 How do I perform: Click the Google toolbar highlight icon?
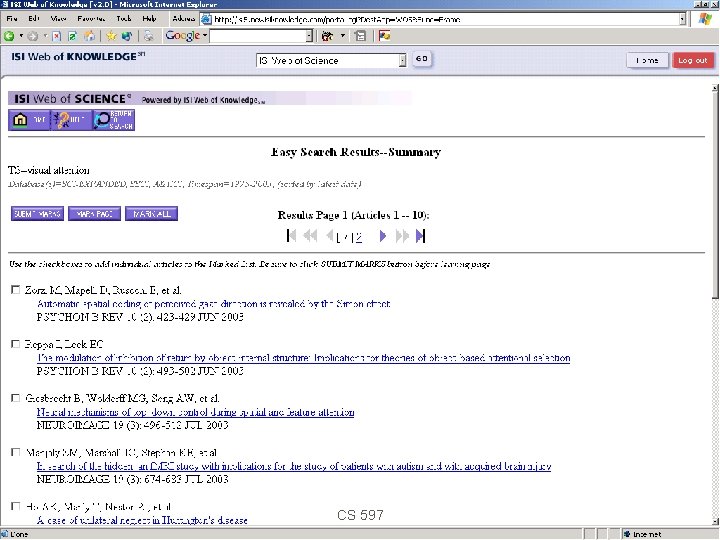click(385, 36)
